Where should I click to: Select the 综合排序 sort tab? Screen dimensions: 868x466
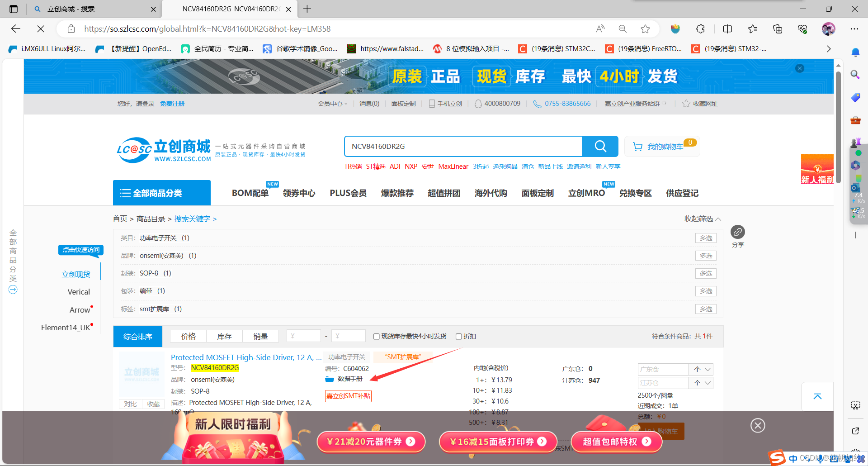pos(138,337)
